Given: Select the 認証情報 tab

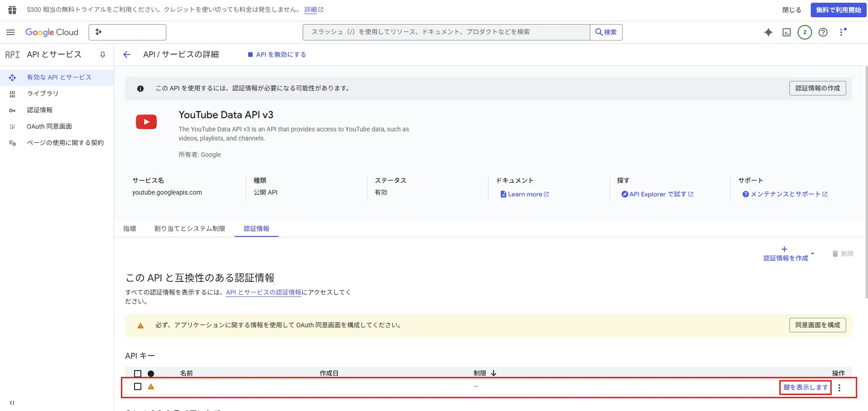Looking at the screenshot, I should pyautogui.click(x=256, y=229).
